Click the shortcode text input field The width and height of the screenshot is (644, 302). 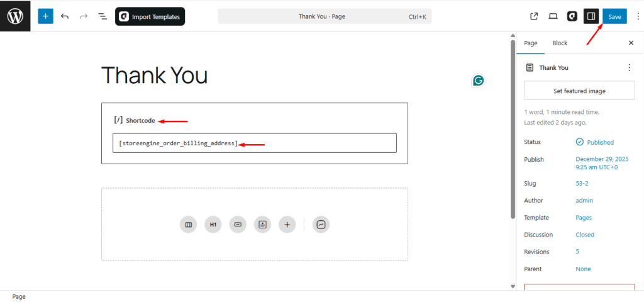254,143
